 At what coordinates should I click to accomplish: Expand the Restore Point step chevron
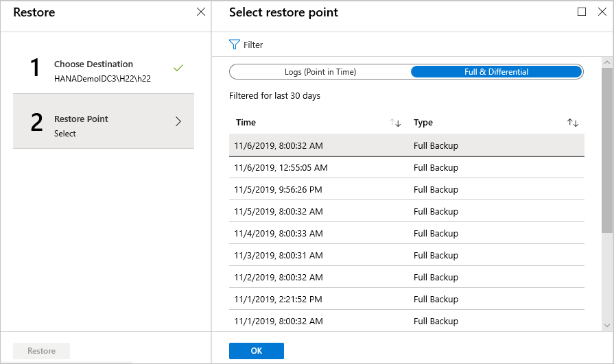point(178,121)
